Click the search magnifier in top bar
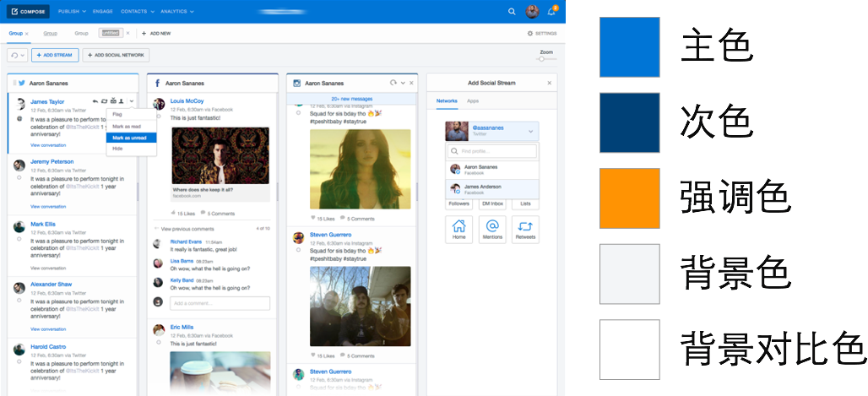Screen dimensions: 868x396 click(512, 12)
